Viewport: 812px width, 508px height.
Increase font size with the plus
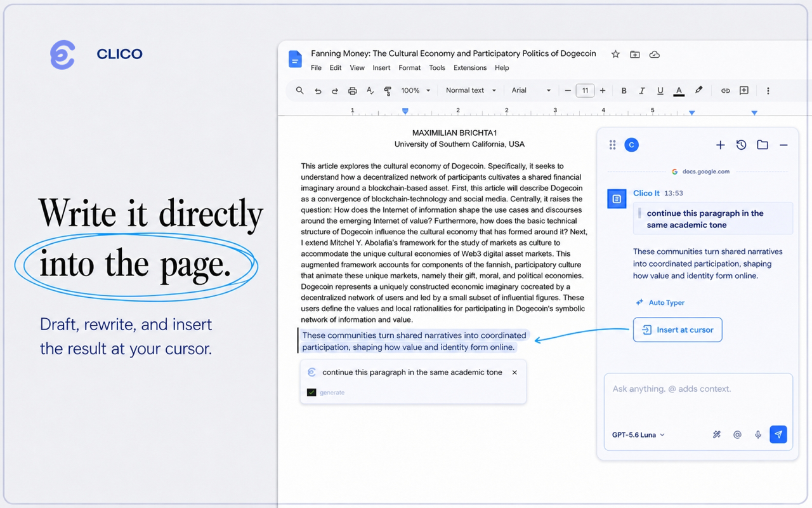click(x=603, y=91)
